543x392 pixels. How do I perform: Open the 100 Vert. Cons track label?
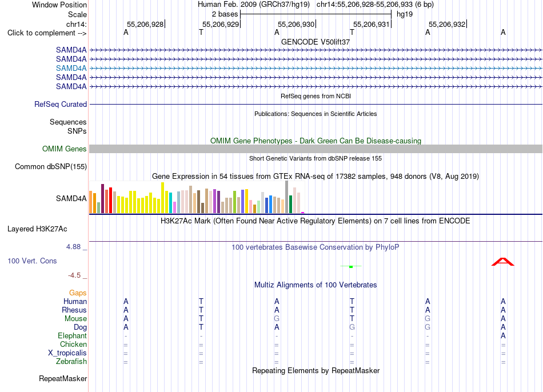(x=32, y=261)
